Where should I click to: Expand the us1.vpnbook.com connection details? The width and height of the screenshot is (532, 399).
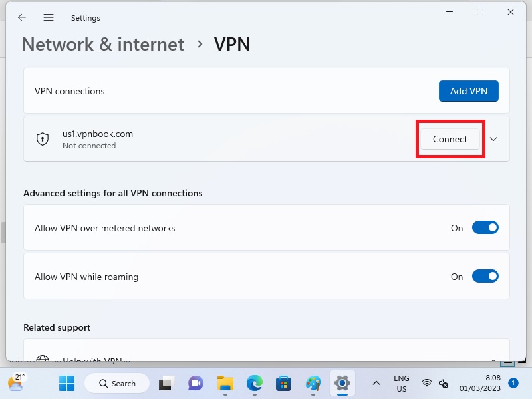493,139
